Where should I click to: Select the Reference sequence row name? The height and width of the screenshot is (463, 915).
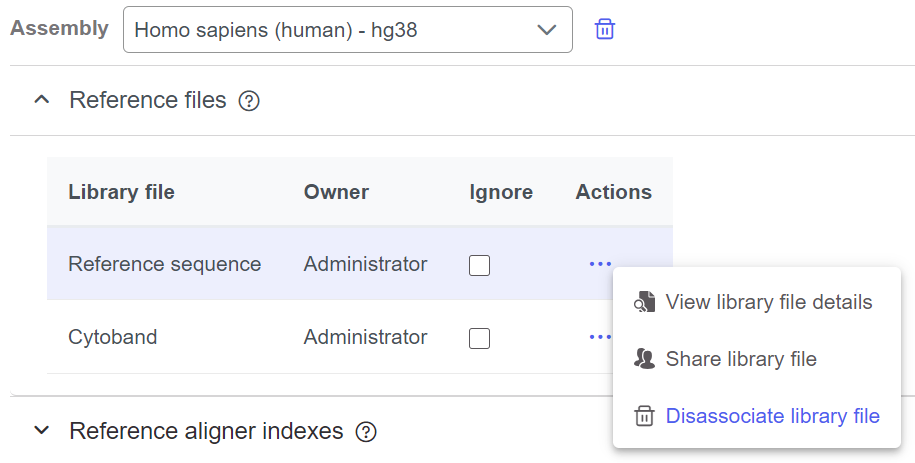coord(164,264)
